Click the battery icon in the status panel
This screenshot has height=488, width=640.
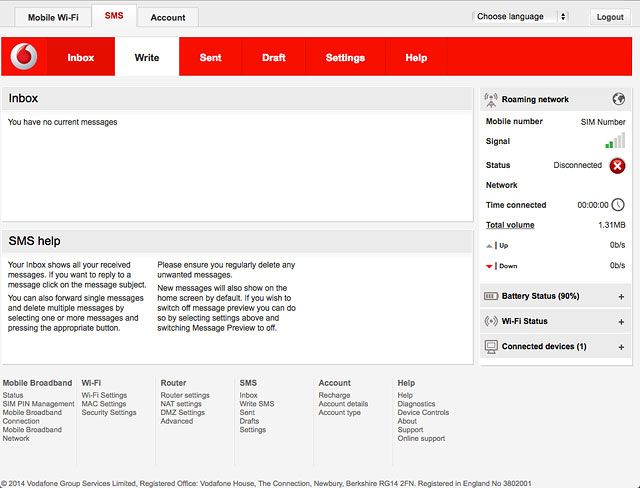tap(491, 297)
